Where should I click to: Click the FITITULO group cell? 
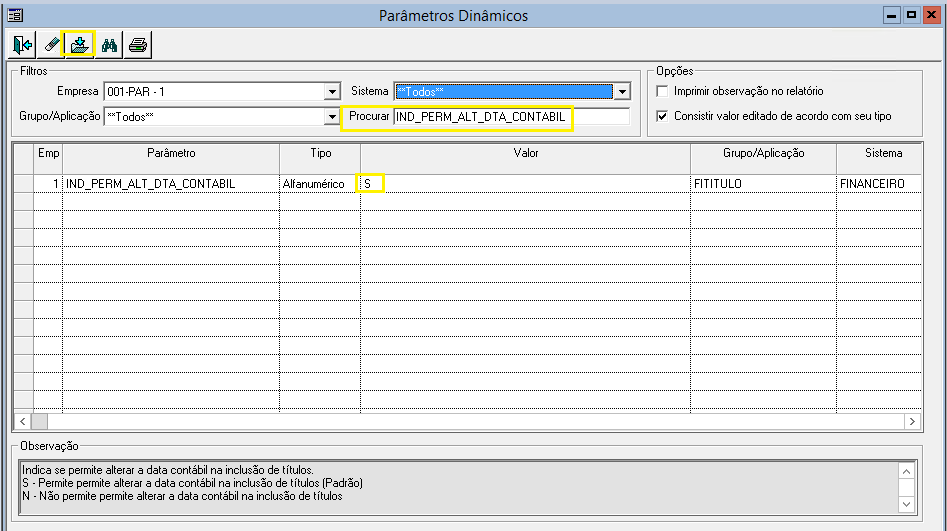[x=763, y=184]
